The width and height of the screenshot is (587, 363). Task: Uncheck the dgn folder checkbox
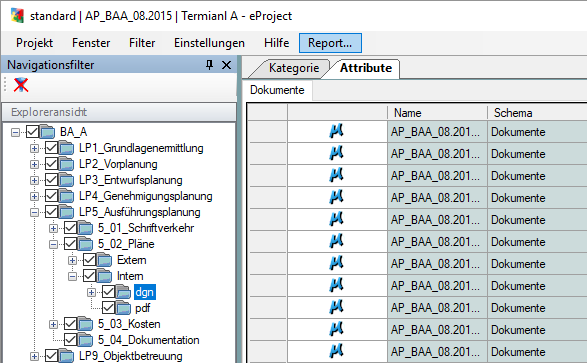109,292
